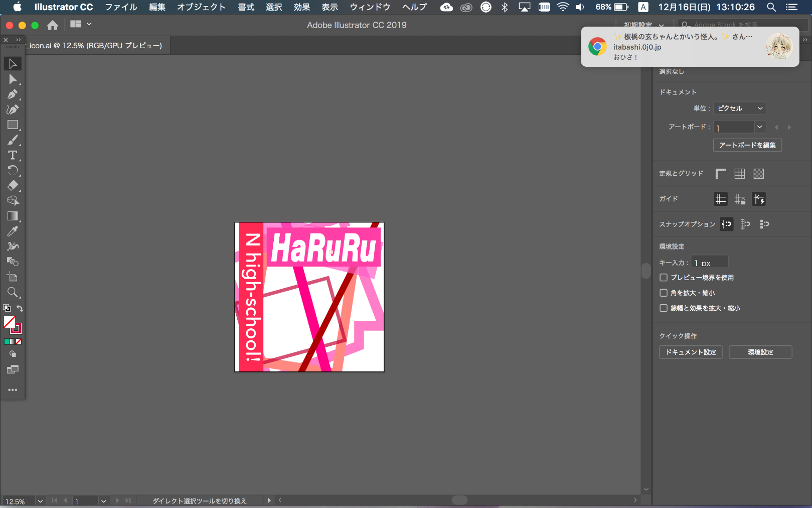
Task: Open the 単位 ピクセル dropdown
Action: coord(739,108)
